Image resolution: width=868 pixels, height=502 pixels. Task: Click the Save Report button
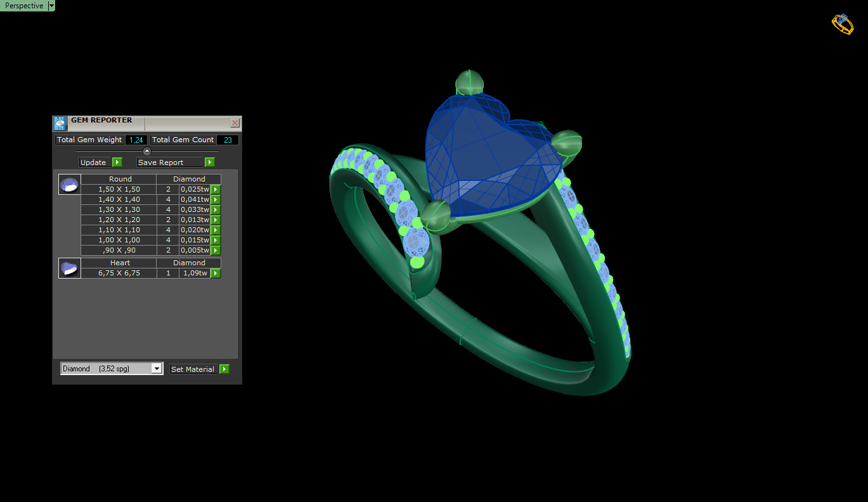tap(170, 162)
